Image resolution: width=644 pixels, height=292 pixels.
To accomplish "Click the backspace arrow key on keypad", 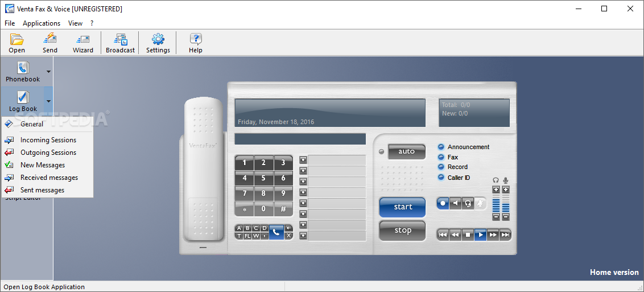I will tap(288, 228).
